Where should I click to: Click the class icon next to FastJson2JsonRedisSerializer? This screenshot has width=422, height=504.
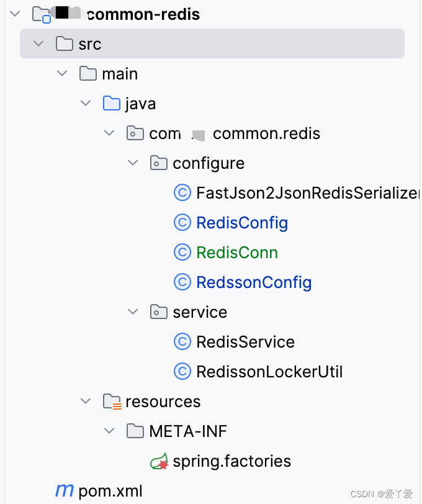(182, 192)
